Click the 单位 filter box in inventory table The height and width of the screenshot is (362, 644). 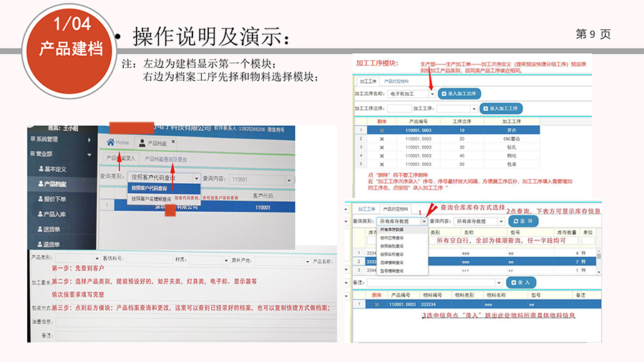click(587, 240)
